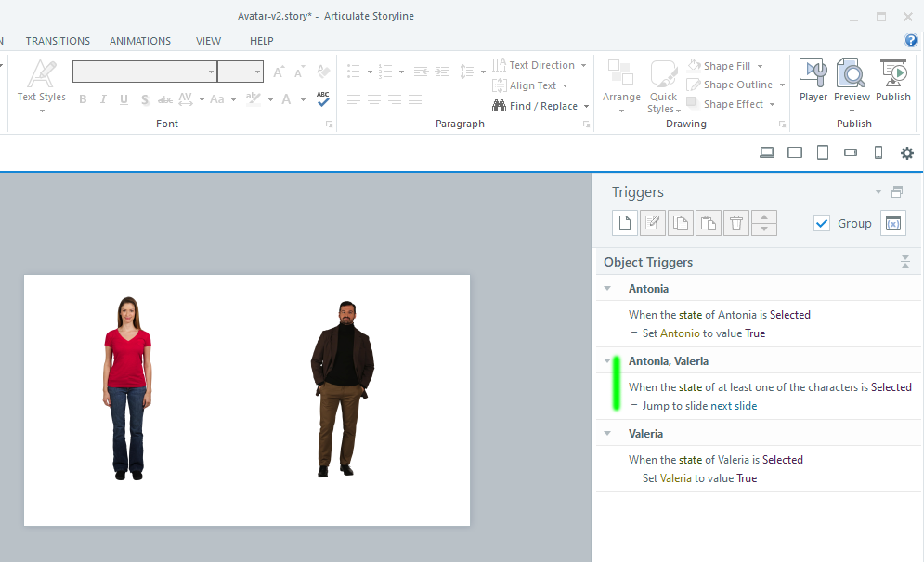Click the delete trigger trash icon
Image resolution: width=924 pixels, height=562 pixels.
735,223
